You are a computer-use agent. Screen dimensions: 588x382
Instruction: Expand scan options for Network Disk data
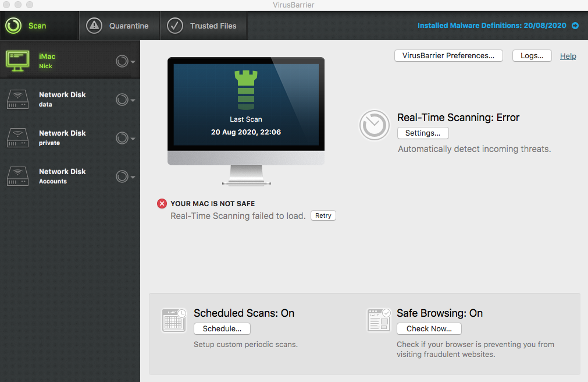pyautogui.click(x=133, y=100)
